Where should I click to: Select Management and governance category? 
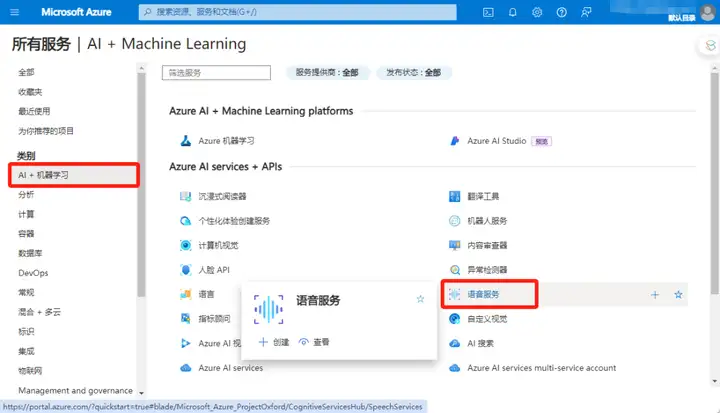75,390
